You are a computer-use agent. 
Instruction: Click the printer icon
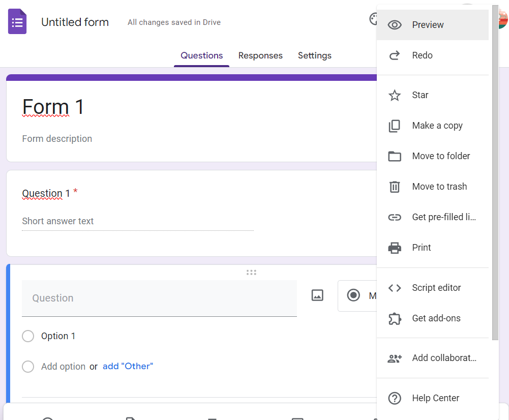click(x=395, y=248)
